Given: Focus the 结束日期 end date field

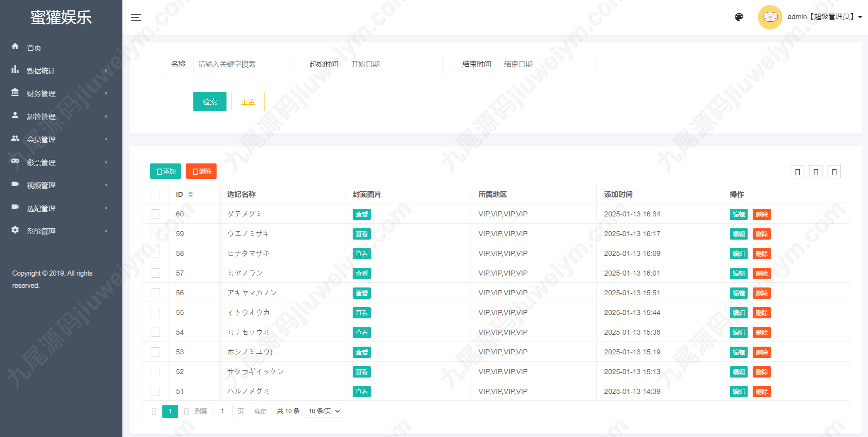Looking at the screenshot, I should click(547, 64).
